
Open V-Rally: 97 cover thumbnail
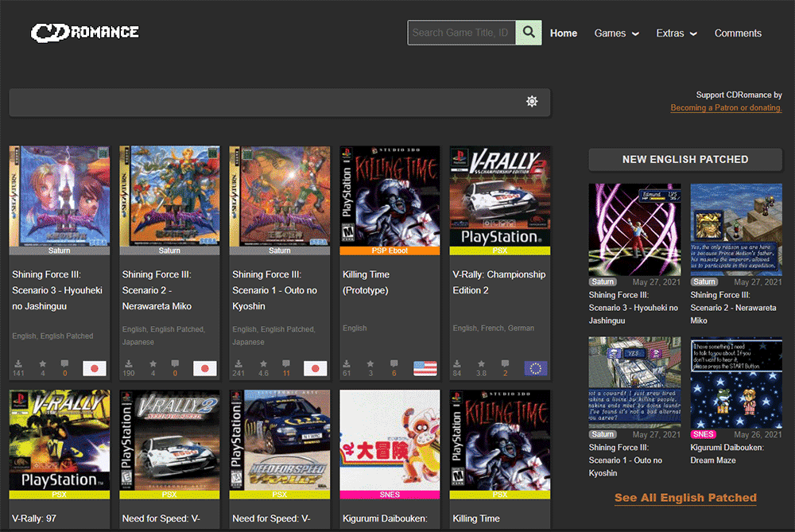point(60,440)
